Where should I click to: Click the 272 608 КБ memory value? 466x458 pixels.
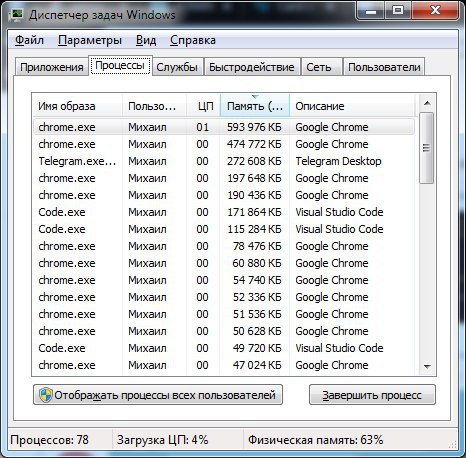tap(254, 161)
